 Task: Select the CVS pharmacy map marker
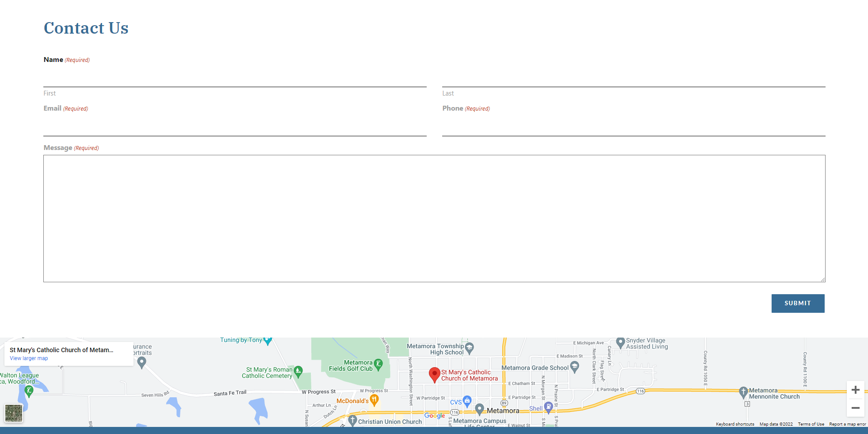coord(467,401)
